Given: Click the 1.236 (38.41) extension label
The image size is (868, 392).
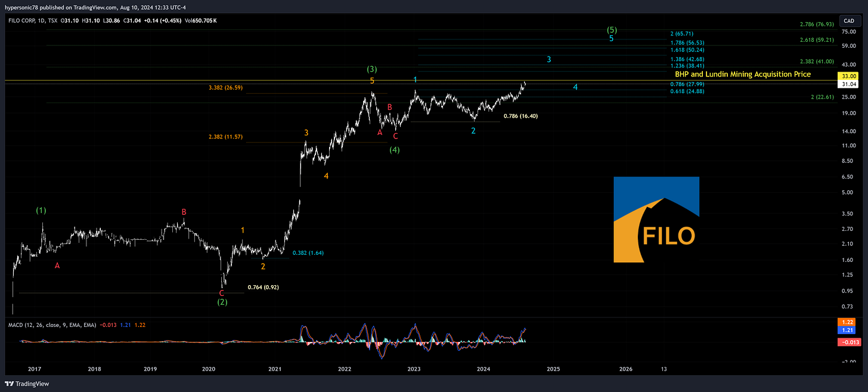Looking at the screenshot, I should coord(687,66).
